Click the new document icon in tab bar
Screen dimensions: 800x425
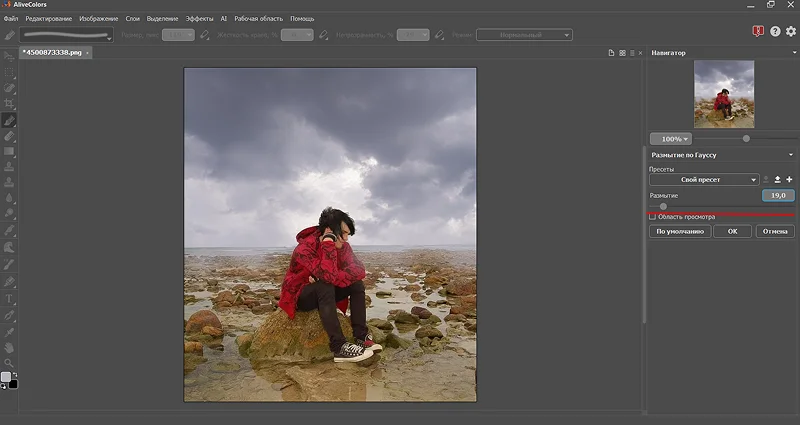click(x=611, y=53)
